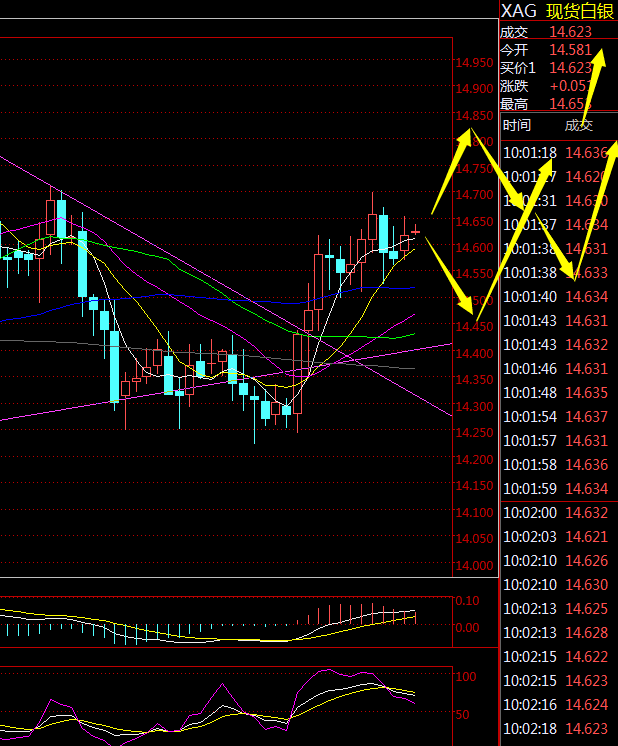Screen dimensions: 618x746
Task: Select the last tick at 10:02:18
Action: (x=556, y=728)
